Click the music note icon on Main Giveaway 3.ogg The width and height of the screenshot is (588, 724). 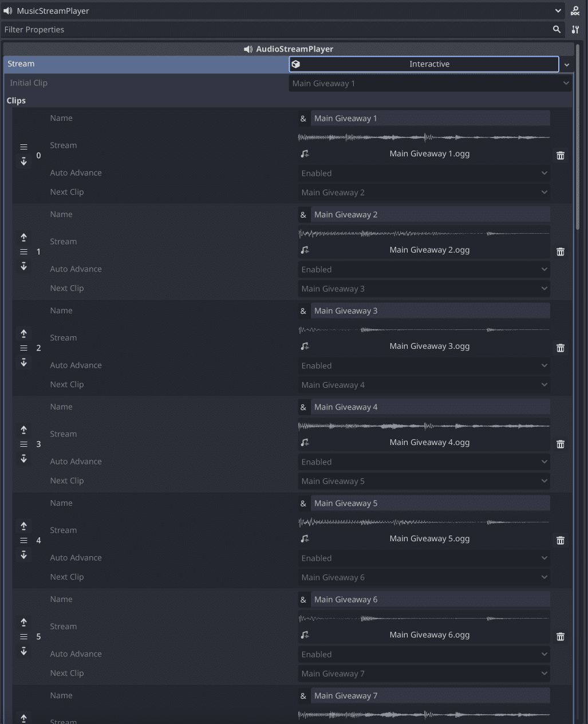click(x=305, y=346)
